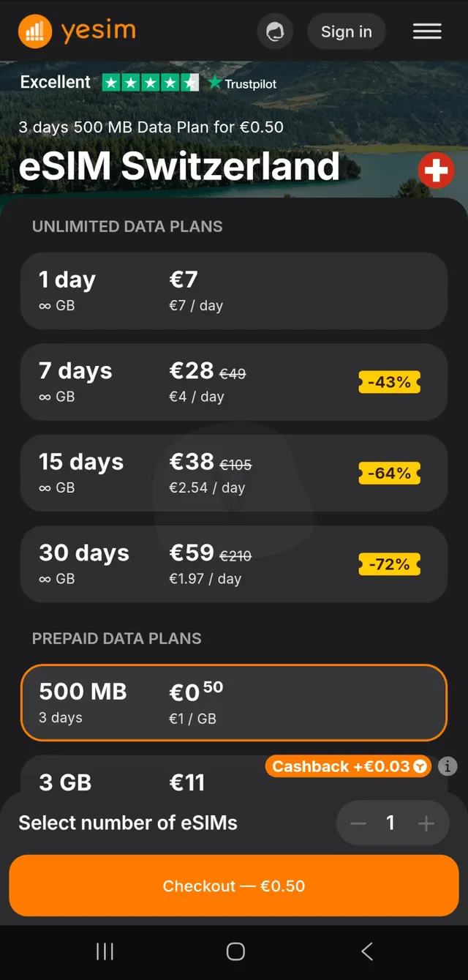Increase number of eSIMs with plus
The height and width of the screenshot is (980, 468).
click(426, 823)
